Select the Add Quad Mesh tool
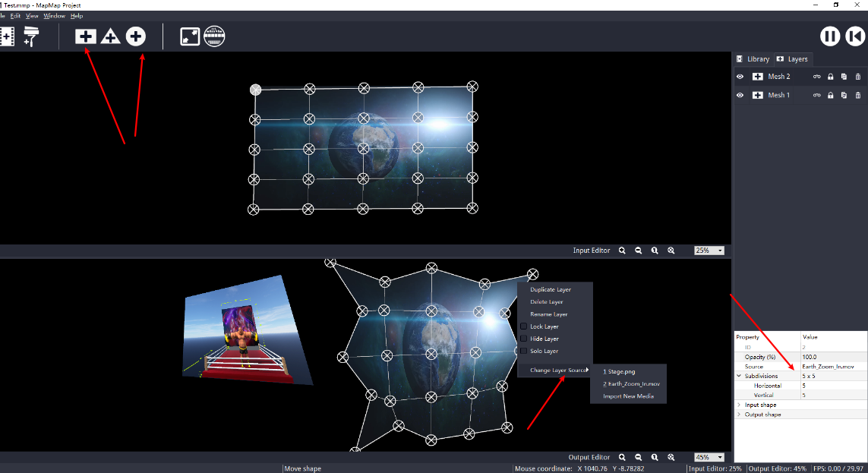Image resolution: width=868 pixels, height=473 pixels. (85, 36)
